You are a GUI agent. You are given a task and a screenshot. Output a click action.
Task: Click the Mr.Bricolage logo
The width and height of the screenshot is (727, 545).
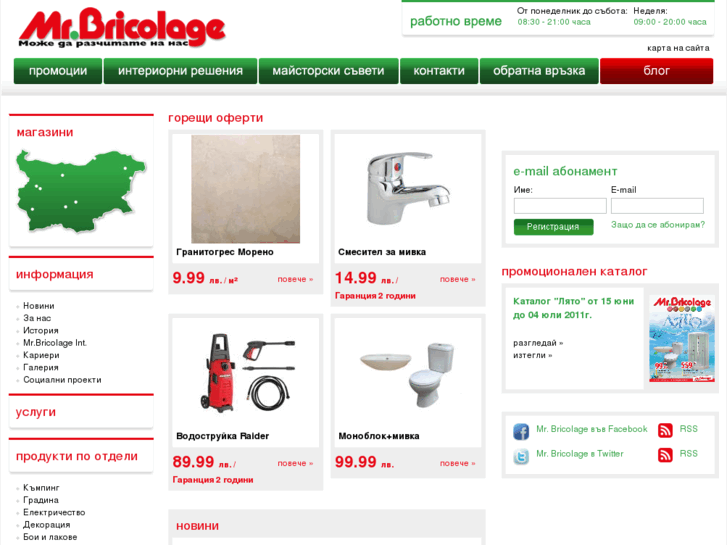click(x=122, y=28)
